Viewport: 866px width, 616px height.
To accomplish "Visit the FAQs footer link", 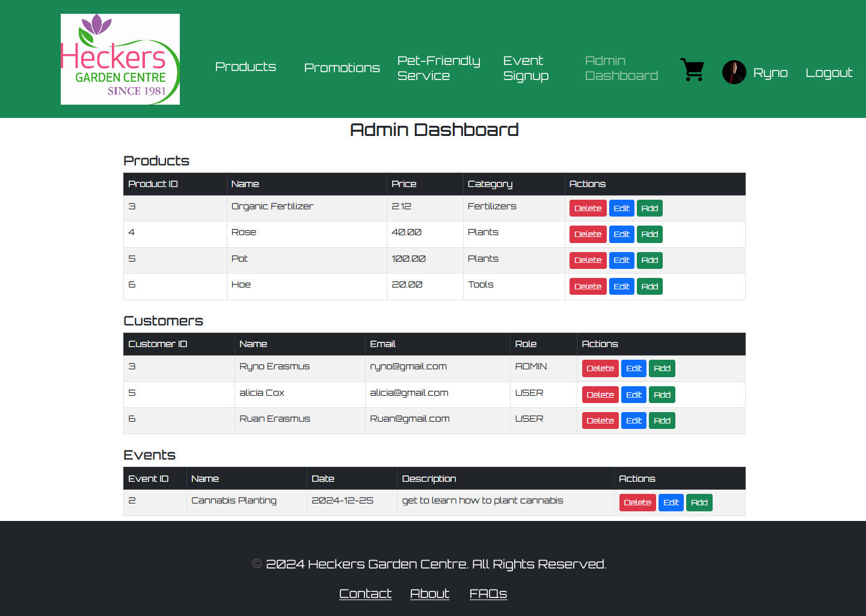I will pyautogui.click(x=488, y=594).
